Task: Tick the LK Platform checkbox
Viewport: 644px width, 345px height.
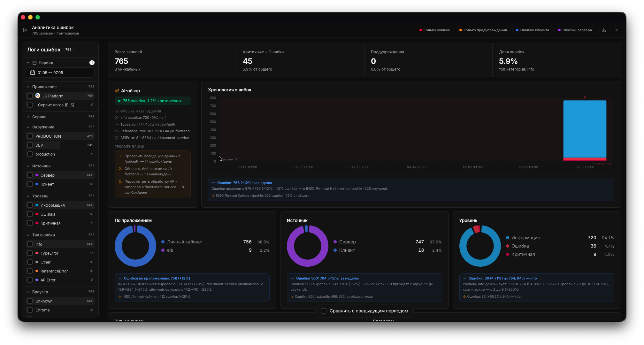Action: point(30,96)
